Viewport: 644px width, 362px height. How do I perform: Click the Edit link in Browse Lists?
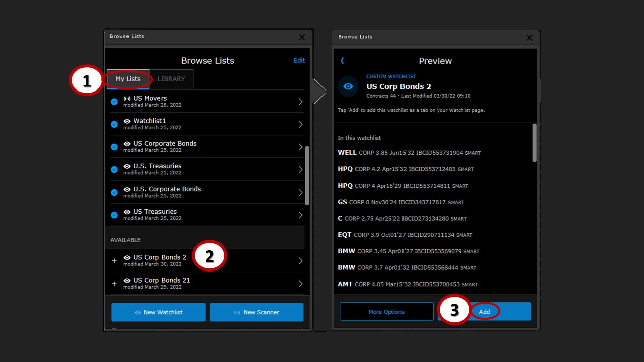coord(299,60)
